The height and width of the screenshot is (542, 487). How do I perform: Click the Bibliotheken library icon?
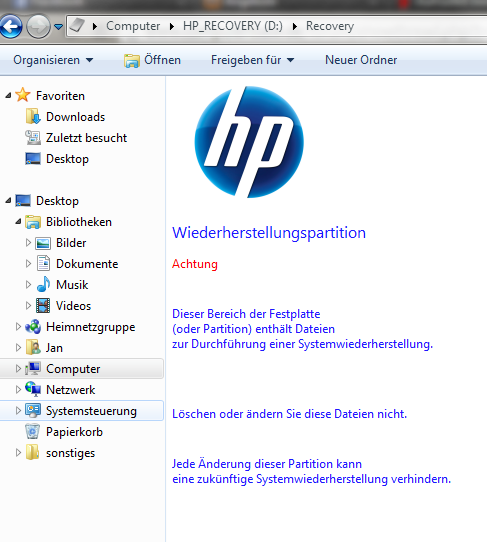pyautogui.click(x=33, y=222)
